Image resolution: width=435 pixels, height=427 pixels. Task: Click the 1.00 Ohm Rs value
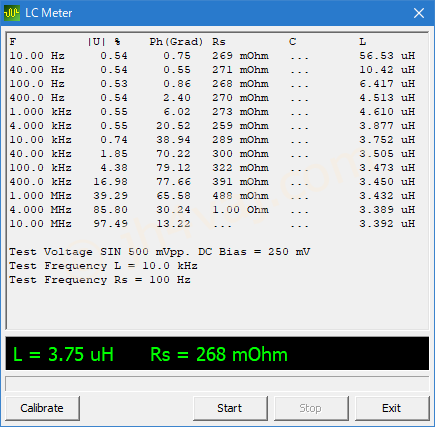coord(240,210)
